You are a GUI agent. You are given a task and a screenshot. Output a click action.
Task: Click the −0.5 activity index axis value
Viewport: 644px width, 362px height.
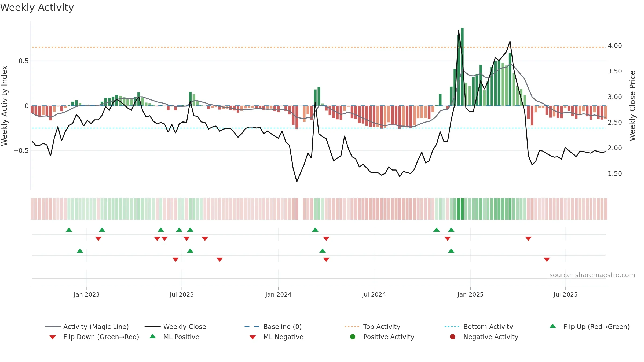tap(21, 151)
